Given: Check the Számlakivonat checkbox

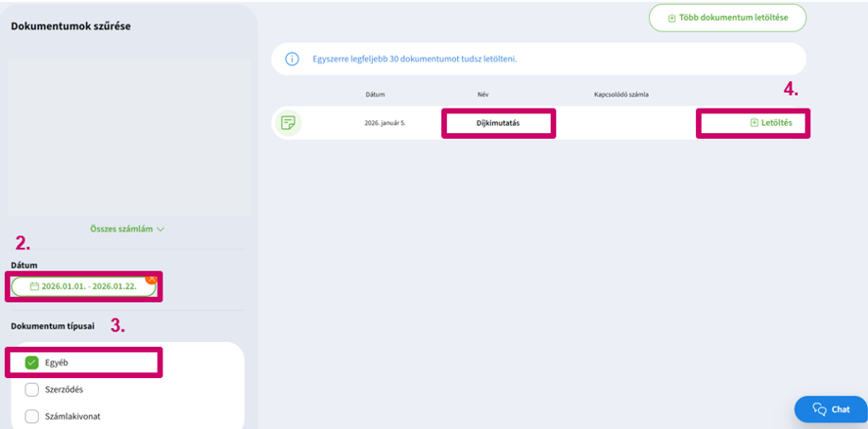Looking at the screenshot, I should coord(32,417).
